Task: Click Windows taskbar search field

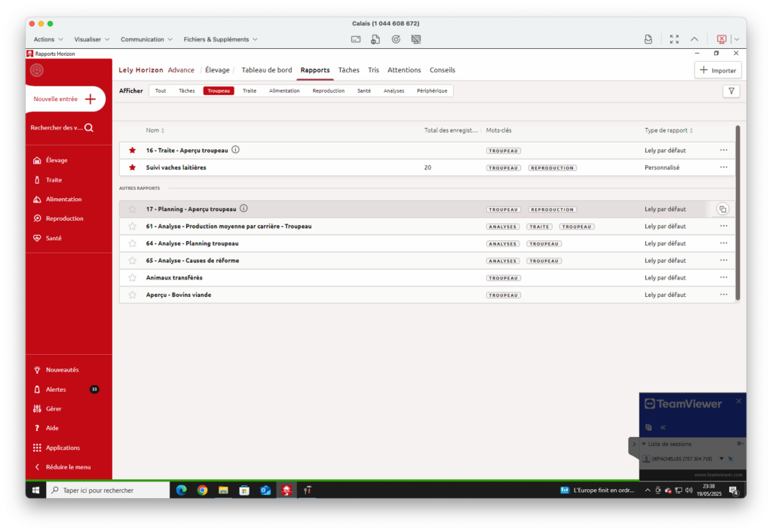Action: [x=109, y=490]
